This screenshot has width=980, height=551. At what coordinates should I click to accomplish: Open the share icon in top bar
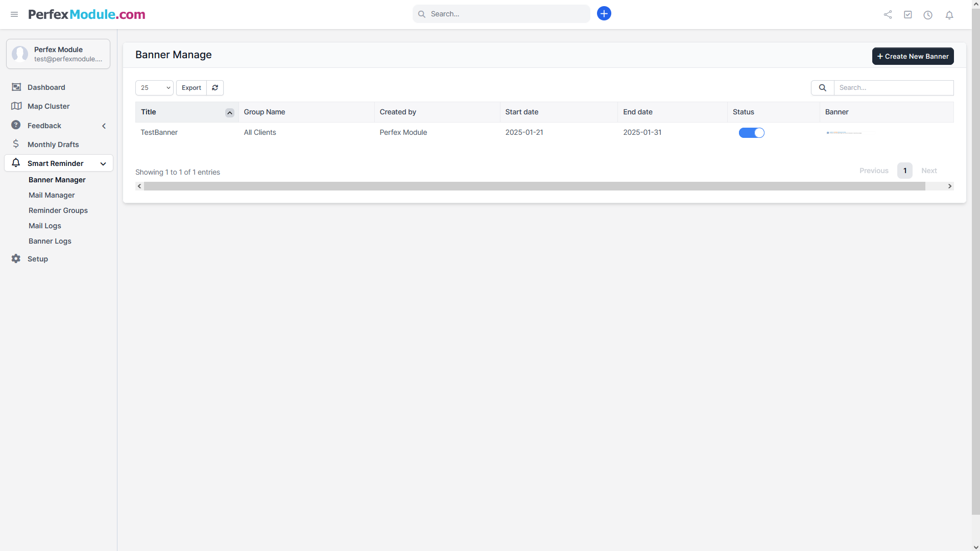pyautogui.click(x=888, y=15)
